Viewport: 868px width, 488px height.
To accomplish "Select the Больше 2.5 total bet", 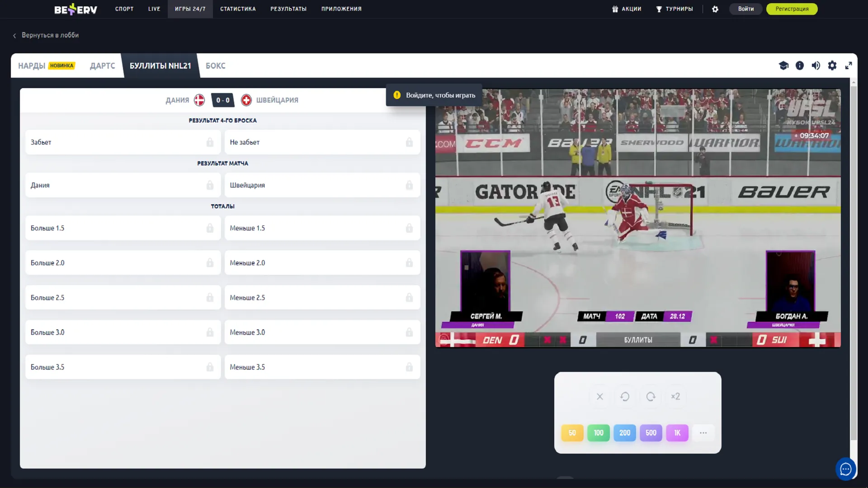I will point(123,298).
